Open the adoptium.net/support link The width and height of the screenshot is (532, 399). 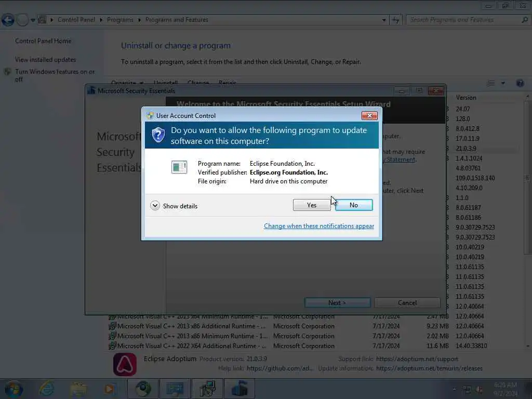point(417,358)
